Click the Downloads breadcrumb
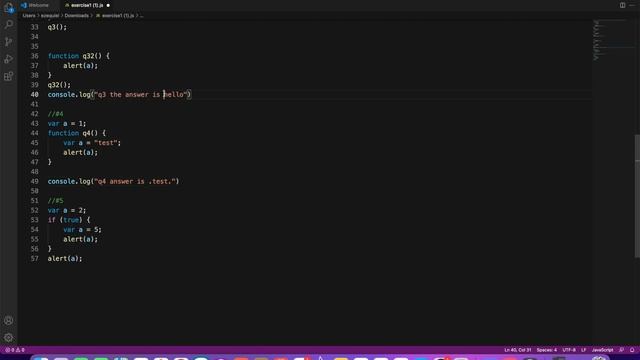 click(x=76, y=16)
